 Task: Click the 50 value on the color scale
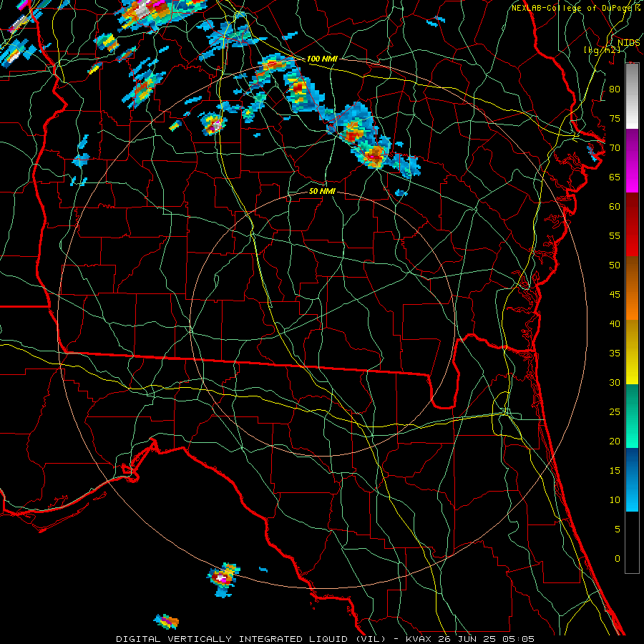(615, 265)
